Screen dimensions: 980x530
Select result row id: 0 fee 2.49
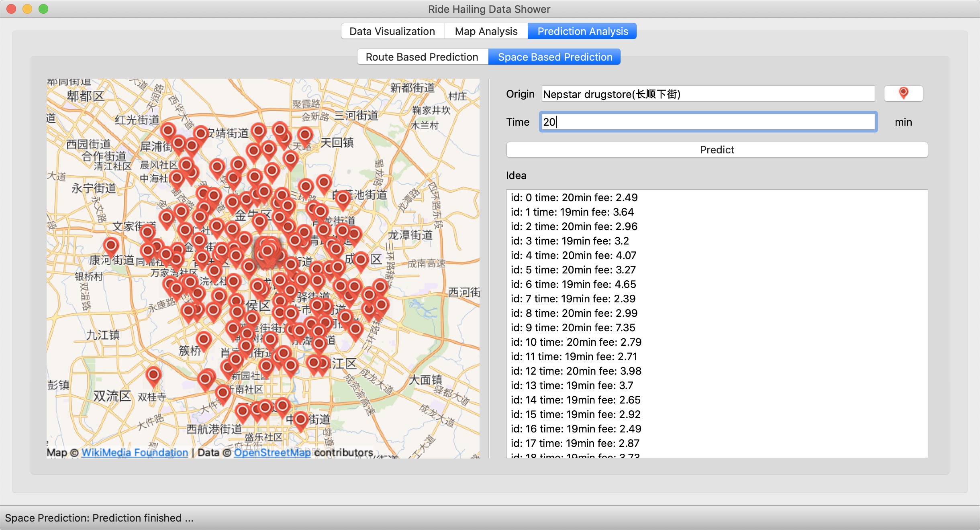pos(574,198)
